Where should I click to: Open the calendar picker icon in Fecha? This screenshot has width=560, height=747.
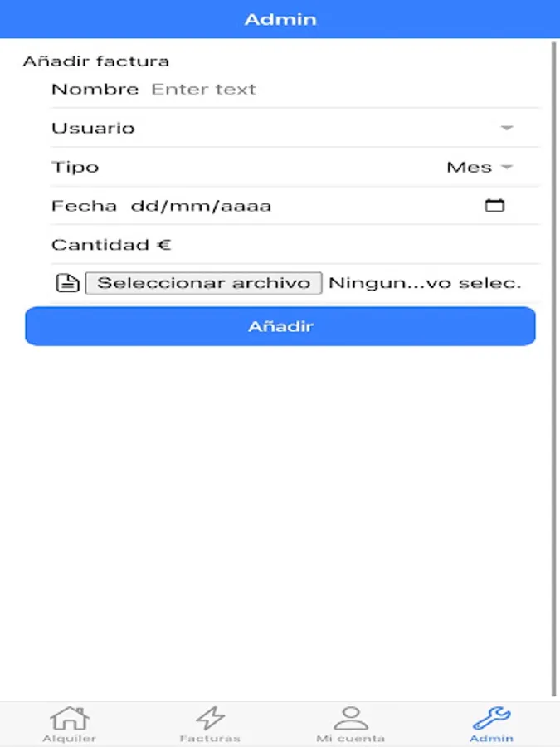(494, 205)
